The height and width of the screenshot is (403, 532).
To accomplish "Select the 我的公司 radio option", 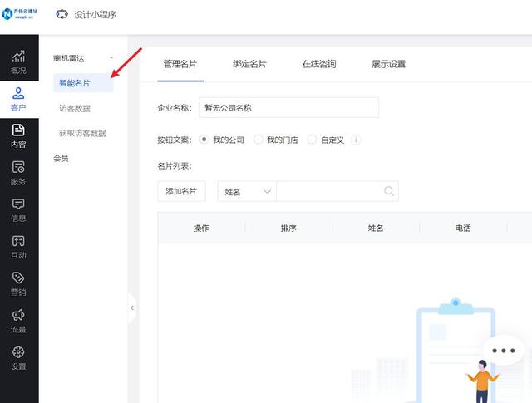I will [x=204, y=140].
